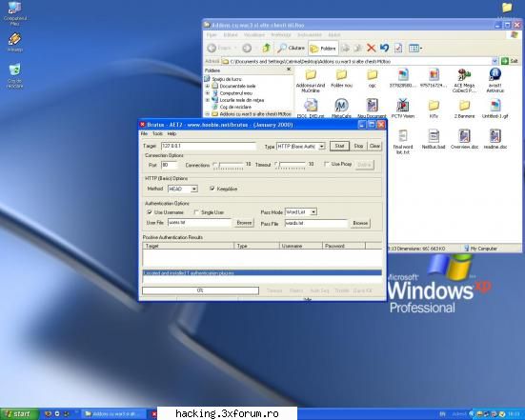Open the Help menu in Brutus

tap(172, 133)
